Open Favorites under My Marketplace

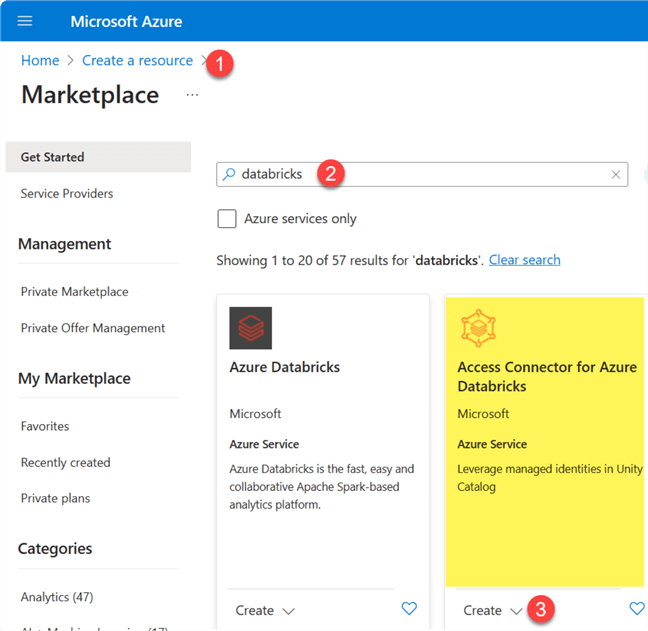pos(45,426)
